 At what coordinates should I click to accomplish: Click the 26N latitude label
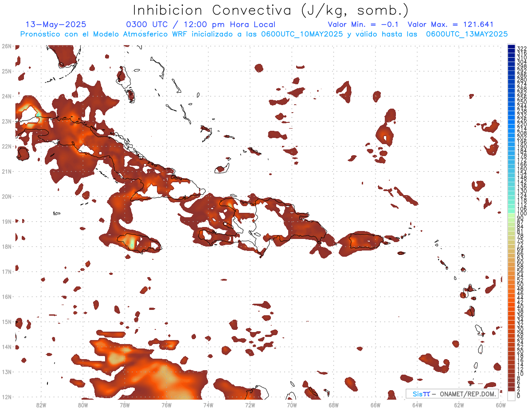(x=6, y=46)
